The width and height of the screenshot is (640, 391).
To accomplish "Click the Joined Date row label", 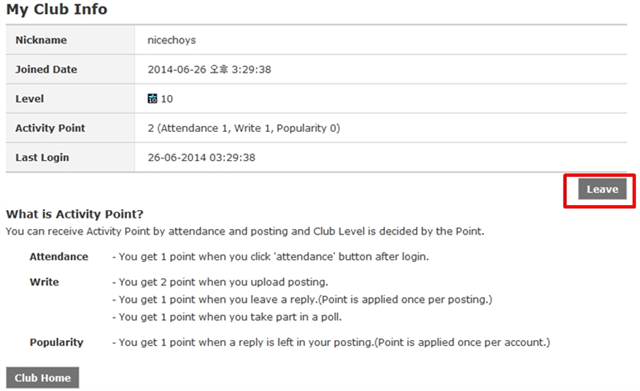I will pyautogui.click(x=46, y=69).
